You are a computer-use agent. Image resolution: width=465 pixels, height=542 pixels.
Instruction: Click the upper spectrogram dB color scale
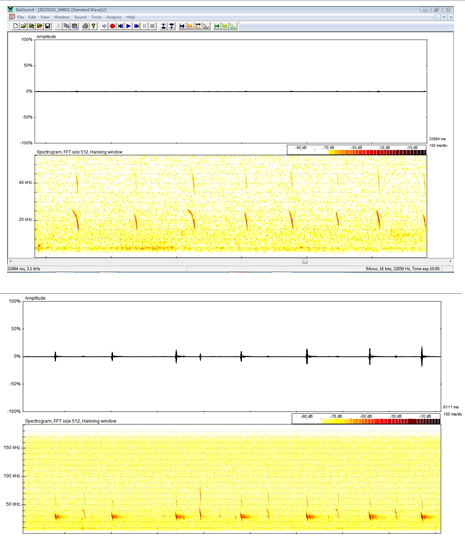pyautogui.click(x=357, y=150)
